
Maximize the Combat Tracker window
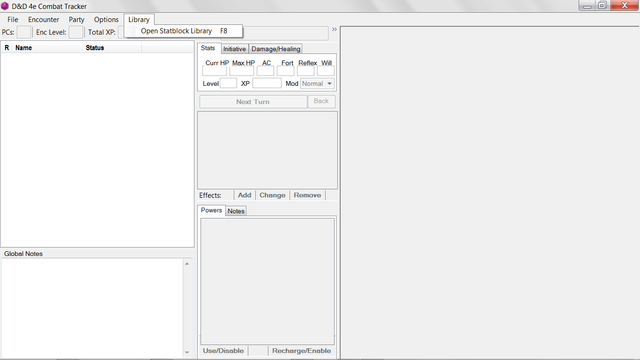[x=602, y=5]
